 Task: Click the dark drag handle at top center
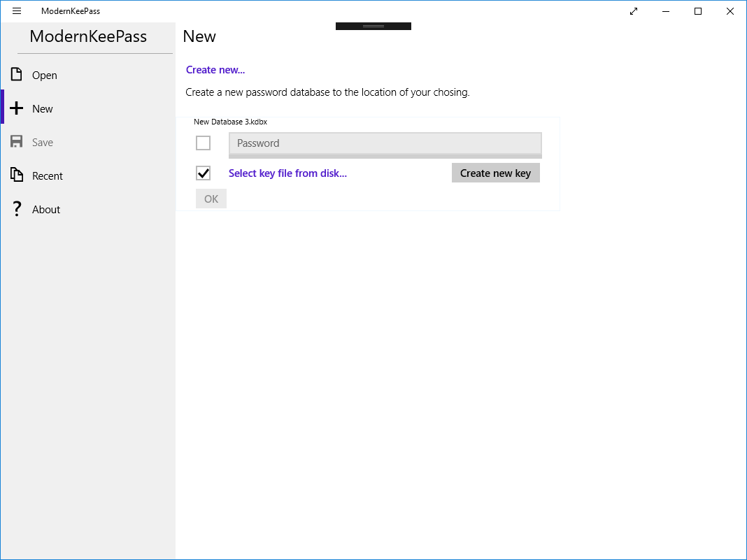373,27
